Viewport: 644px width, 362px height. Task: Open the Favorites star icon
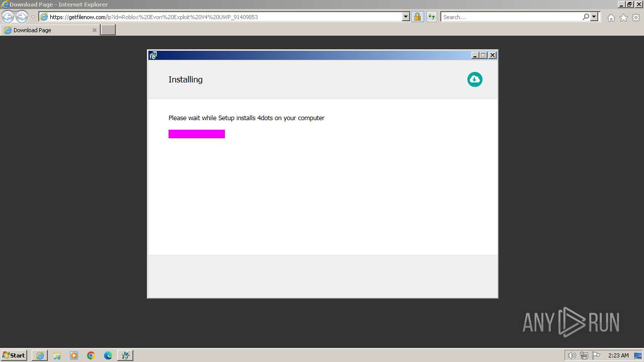tap(623, 18)
